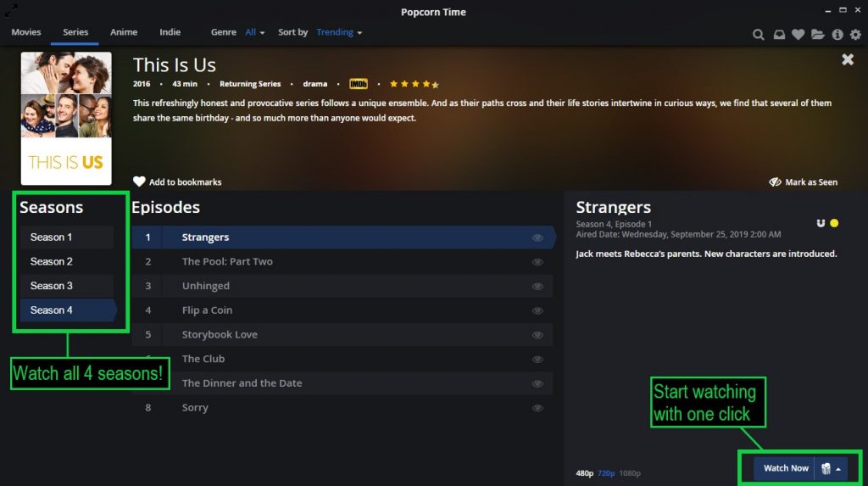Click the Watch Now button
Image resolution: width=868 pixels, height=486 pixels.
pyautogui.click(x=784, y=469)
